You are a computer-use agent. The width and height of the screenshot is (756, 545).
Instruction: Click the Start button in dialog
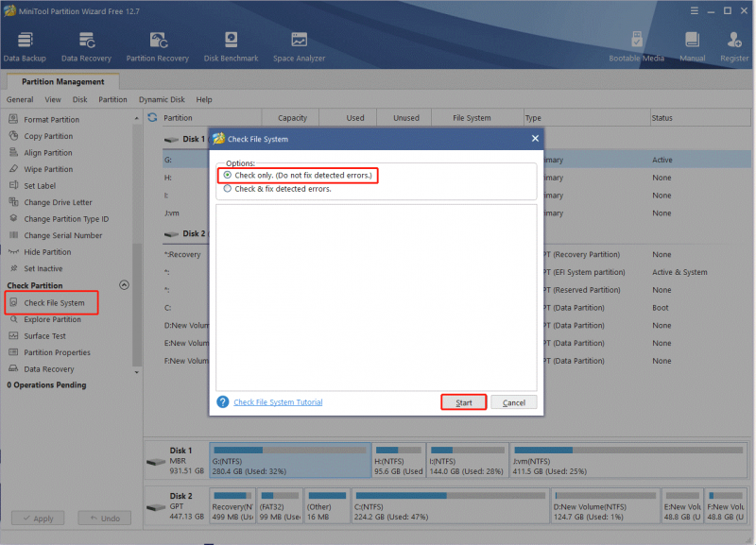pyautogui.click(x=464, y=403)
